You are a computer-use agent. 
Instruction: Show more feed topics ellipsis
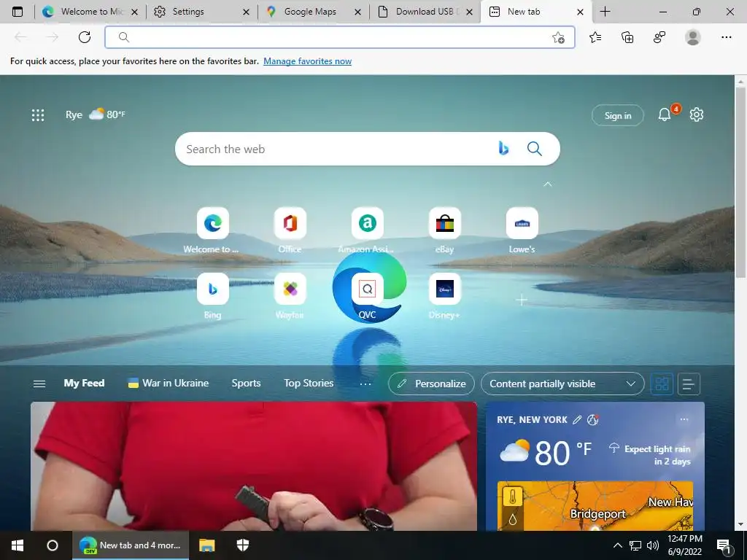click(365, 384)
